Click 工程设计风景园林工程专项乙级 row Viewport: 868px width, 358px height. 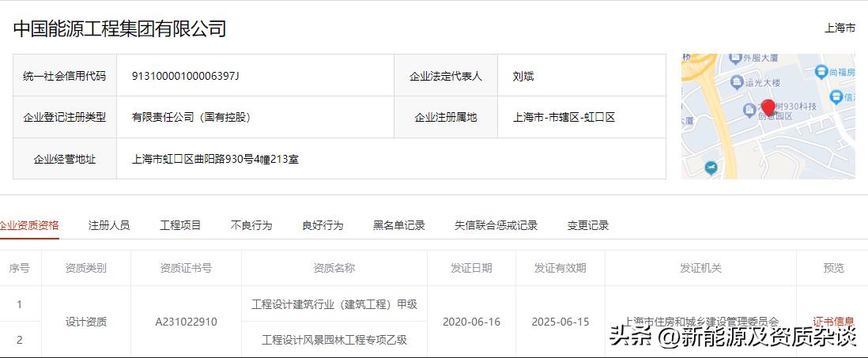click(x=334, y=339)
